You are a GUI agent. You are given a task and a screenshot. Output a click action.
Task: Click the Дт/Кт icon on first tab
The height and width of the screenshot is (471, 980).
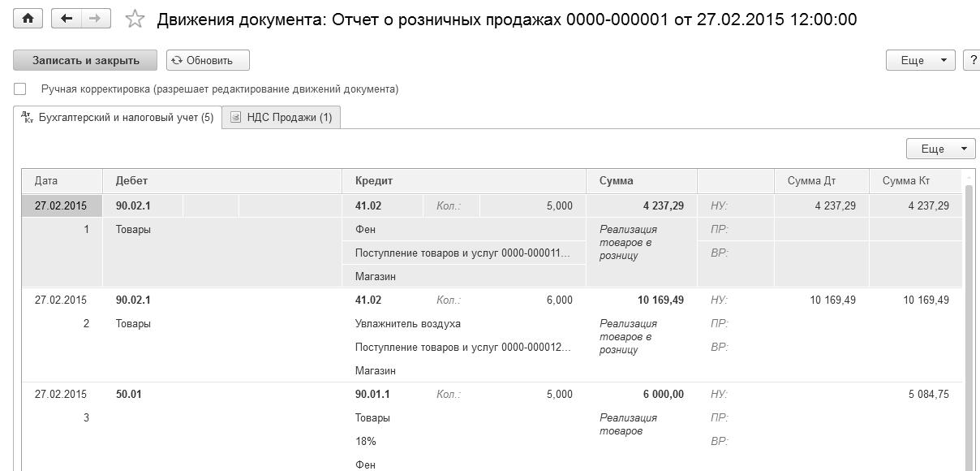pos(27,118)
